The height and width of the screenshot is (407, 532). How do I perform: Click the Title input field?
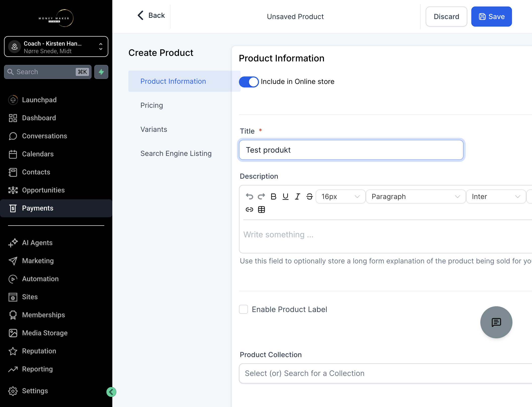tap(351, 150)
